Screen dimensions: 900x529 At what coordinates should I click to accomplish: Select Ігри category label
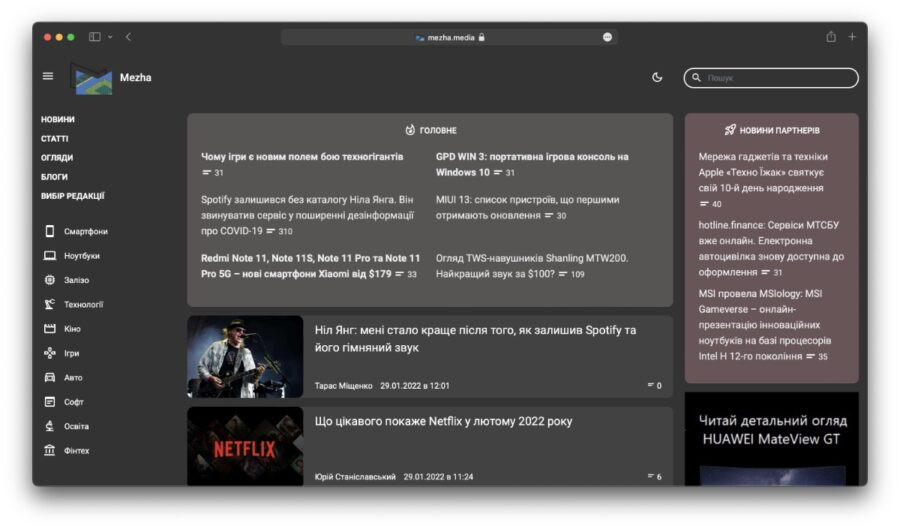[x=71, y=353]
